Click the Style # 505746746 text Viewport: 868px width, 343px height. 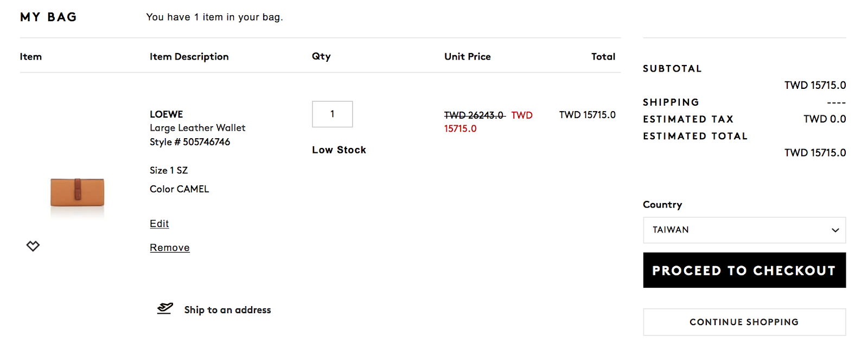click(x=190, y=142)
